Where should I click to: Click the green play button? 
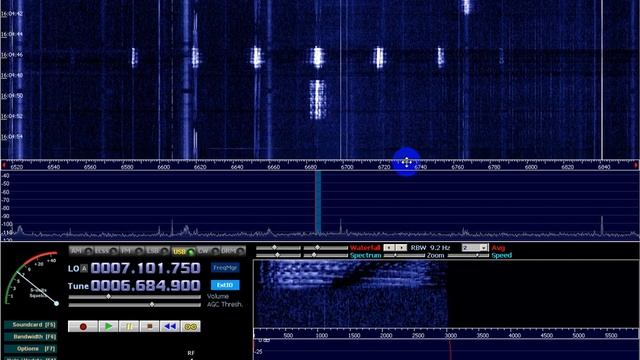(x=108, y=327)
